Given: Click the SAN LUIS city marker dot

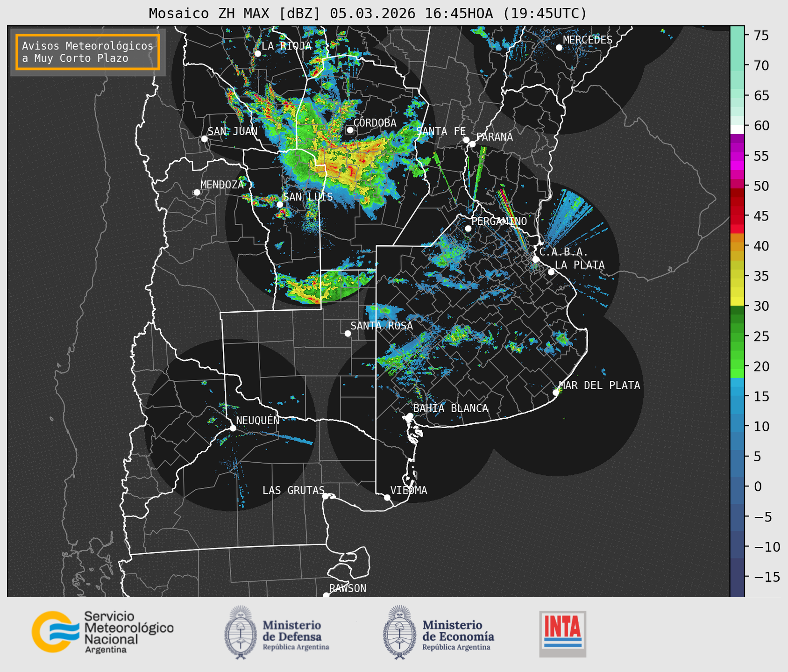Looking at the screenshot, I should click(x=280, y=204).
